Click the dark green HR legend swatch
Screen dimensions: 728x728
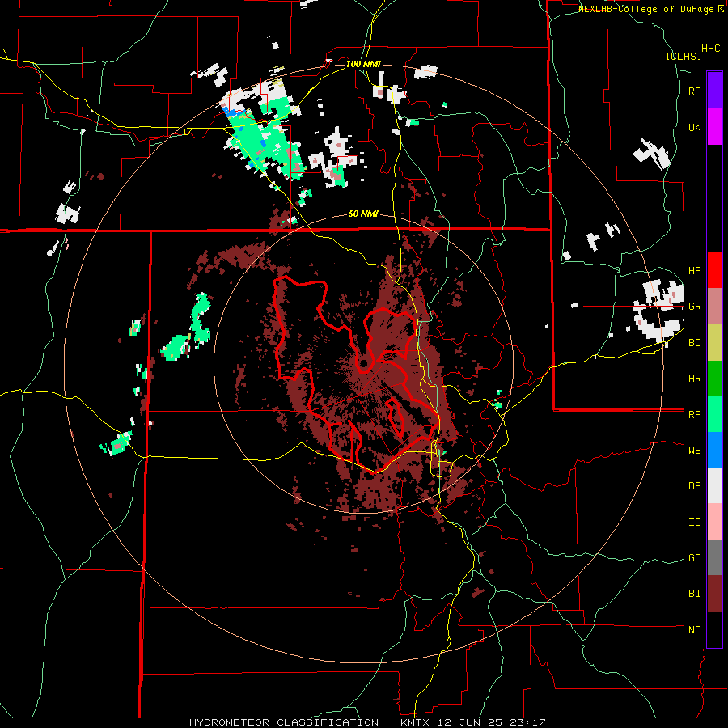coord(714,379)
